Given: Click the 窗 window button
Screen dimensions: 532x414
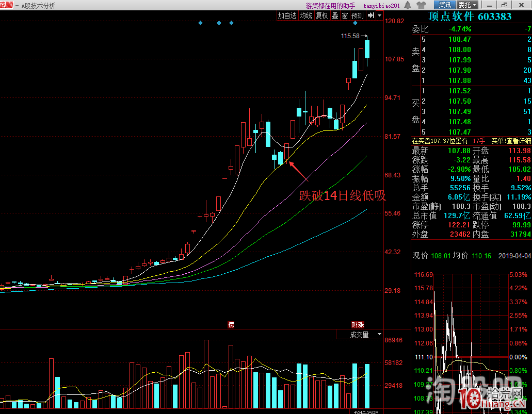Looking at the screenshot, I should click(x=345, y=15).
